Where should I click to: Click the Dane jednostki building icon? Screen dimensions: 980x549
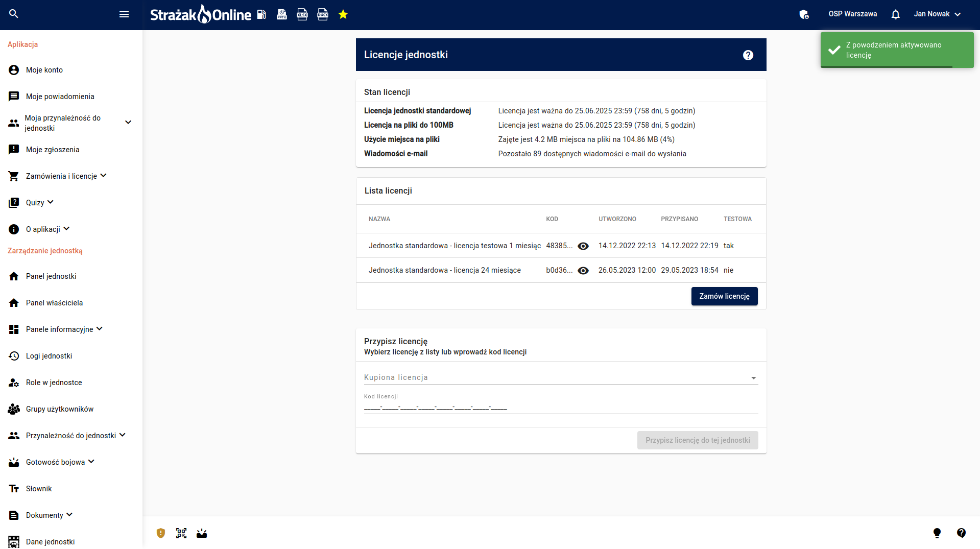coord(14,542)
